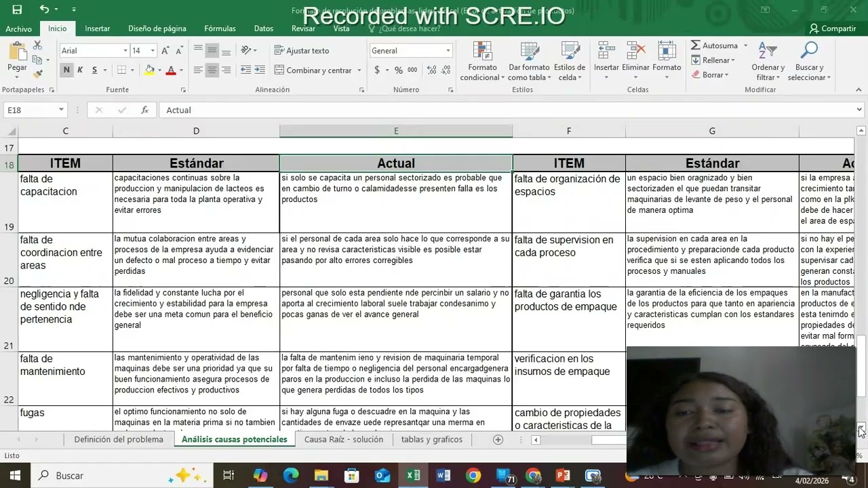Switch to Diseño de página tab
The width and height of the screenshot is (868, 488).
pos(157,28)
